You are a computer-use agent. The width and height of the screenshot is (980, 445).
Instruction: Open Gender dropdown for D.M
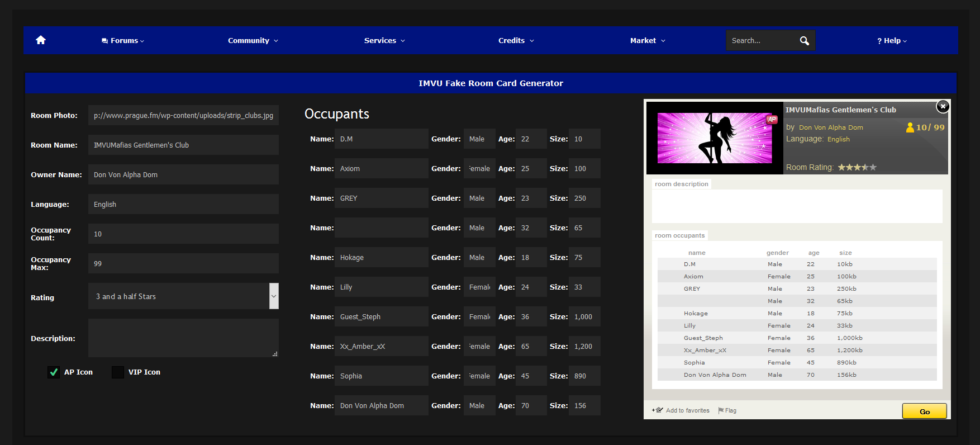pos(479,139)
